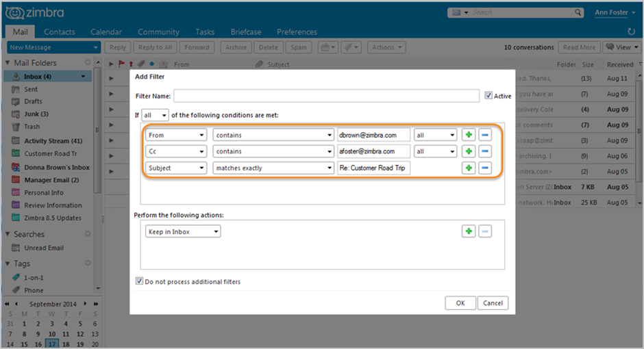This screenshot has height=349, width=644.
Task: Open the From field dropdown
Action: 176,135
